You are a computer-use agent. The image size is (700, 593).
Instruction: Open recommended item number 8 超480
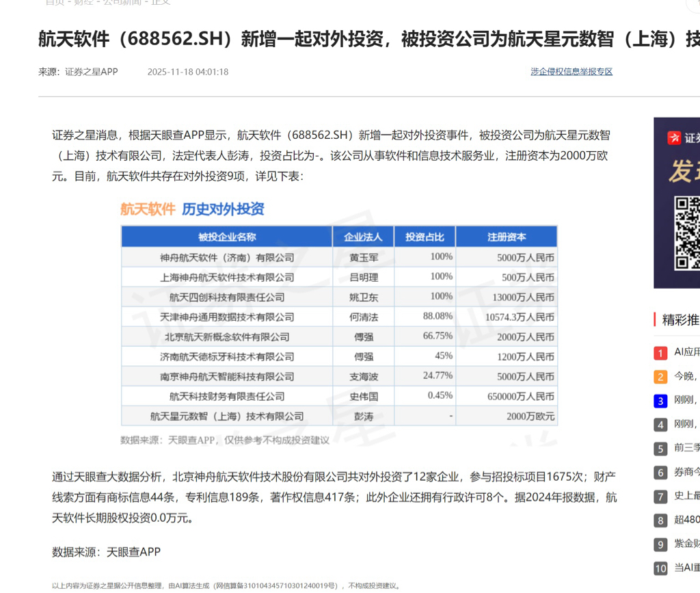[x=686, y=519]
